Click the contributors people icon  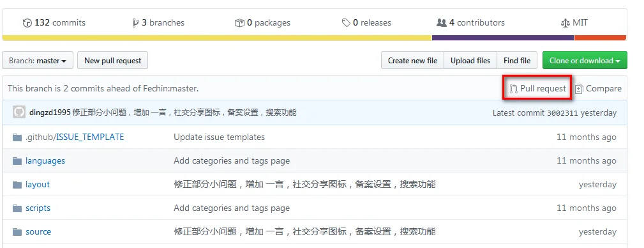[x=442, y=22]
